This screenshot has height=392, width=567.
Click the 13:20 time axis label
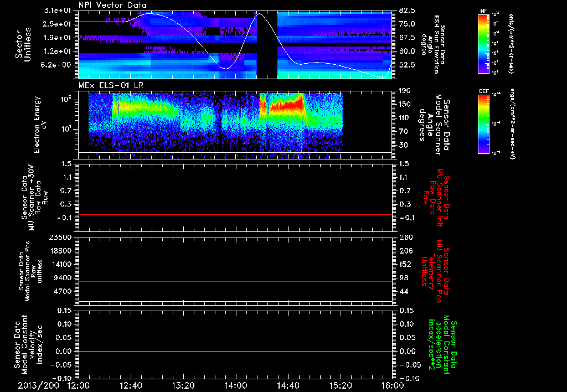[x=183, y=385]
